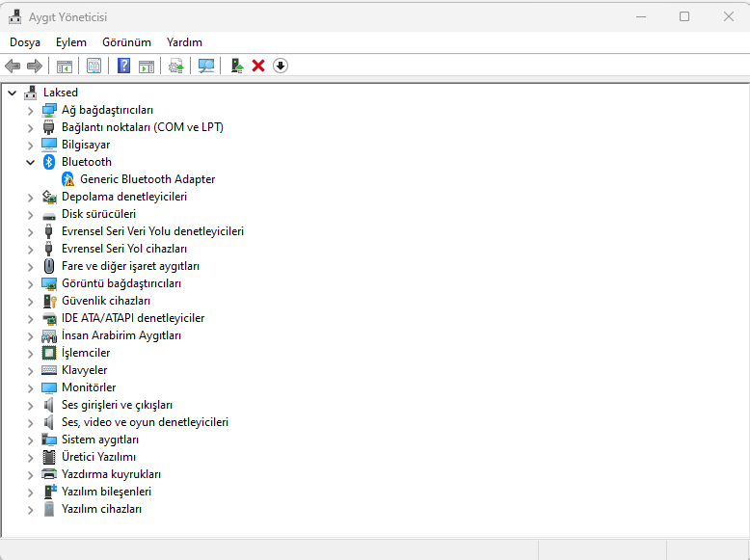Click the blue Help question mark icon

click(124, 66)
